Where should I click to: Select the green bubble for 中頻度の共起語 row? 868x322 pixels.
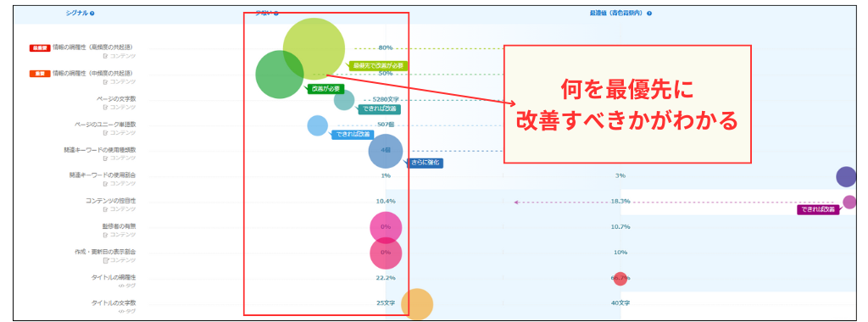pos(280,74)
